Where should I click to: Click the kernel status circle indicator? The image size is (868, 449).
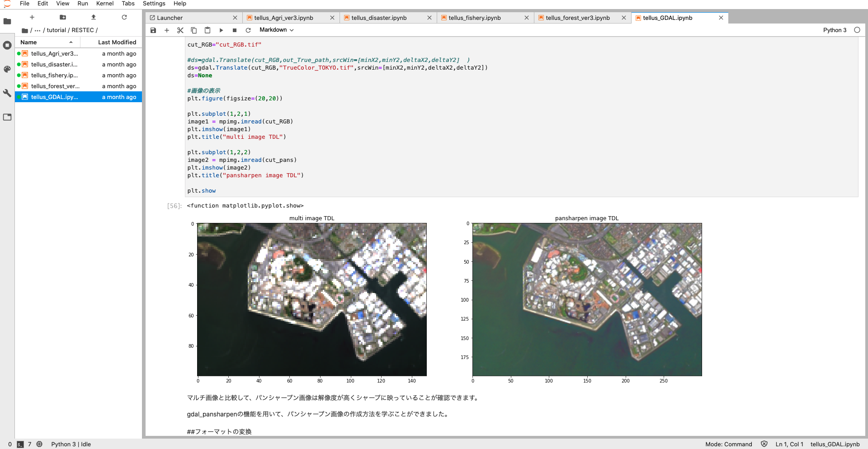857,30
